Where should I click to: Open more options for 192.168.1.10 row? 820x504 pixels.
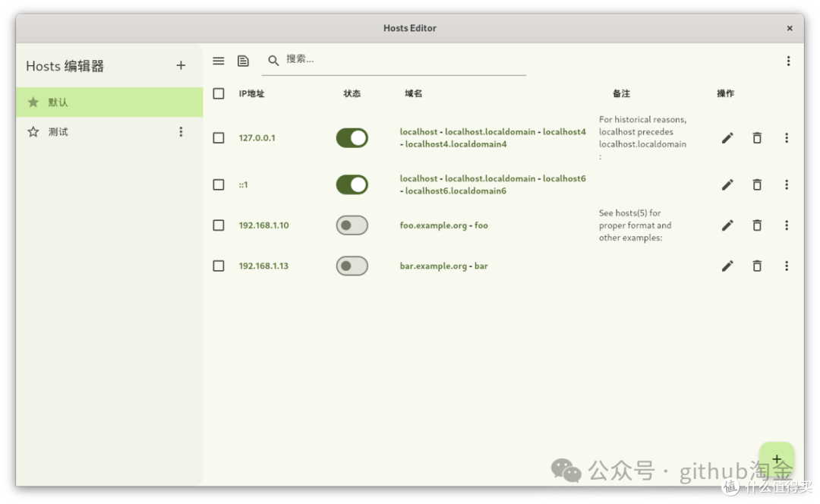click(786, 225)
